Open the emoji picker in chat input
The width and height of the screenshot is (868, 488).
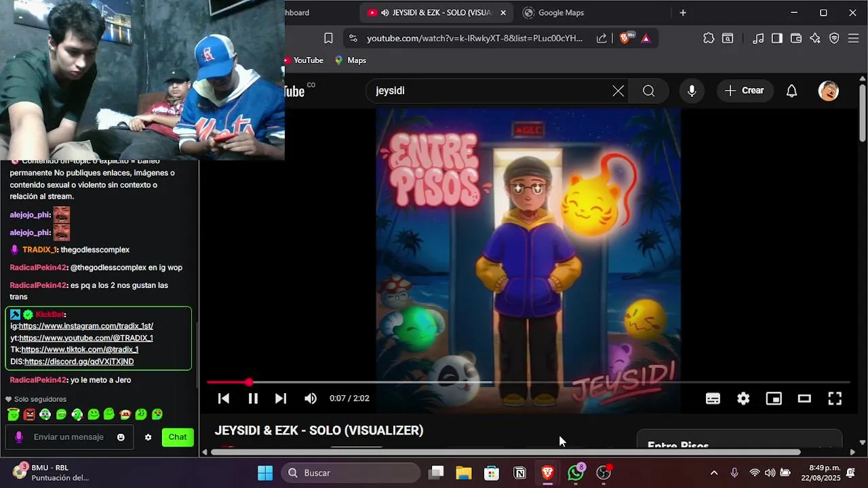121,437
